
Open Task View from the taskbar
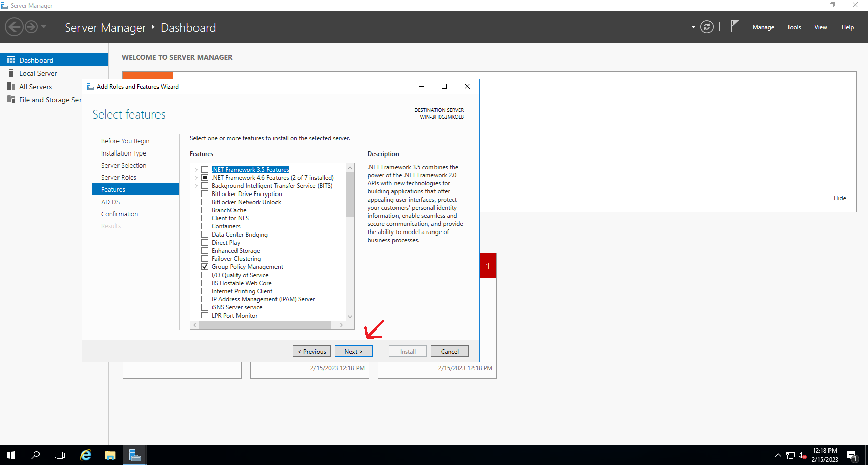(60, 455)
